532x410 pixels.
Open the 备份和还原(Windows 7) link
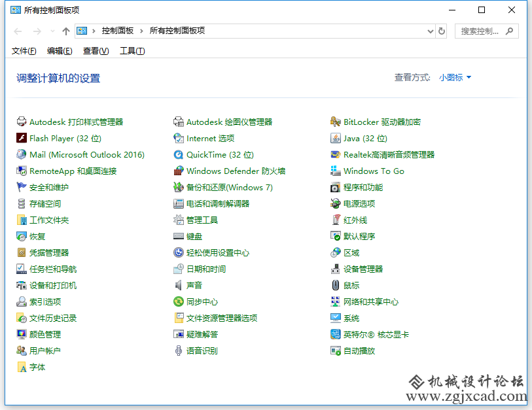tap(230, 187)
